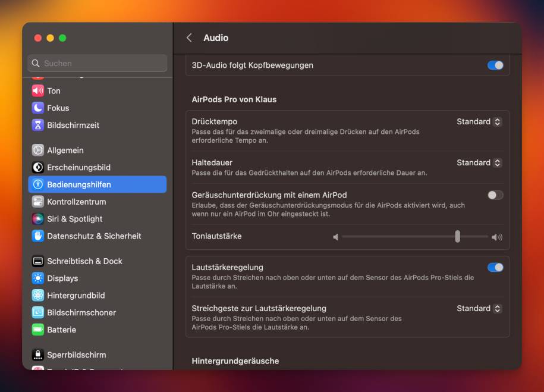Open Kontrollzentrum pane

click(x=97, y=202)
